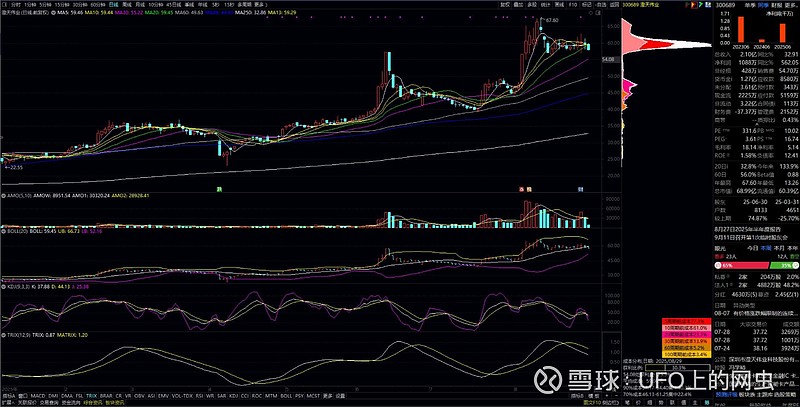This screenshot has width=800, height=407.
Task: Click the 统计 toolbar button
Action: tap(545, 4)
